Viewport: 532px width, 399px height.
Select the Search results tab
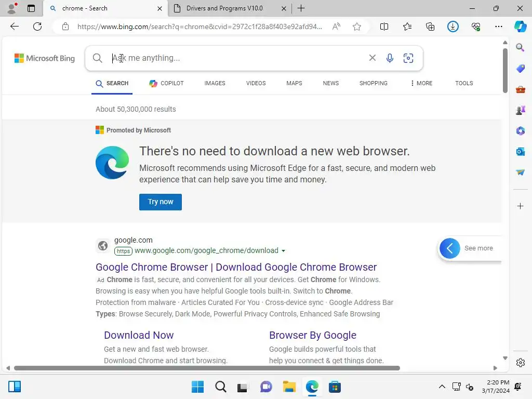[112, 84]
